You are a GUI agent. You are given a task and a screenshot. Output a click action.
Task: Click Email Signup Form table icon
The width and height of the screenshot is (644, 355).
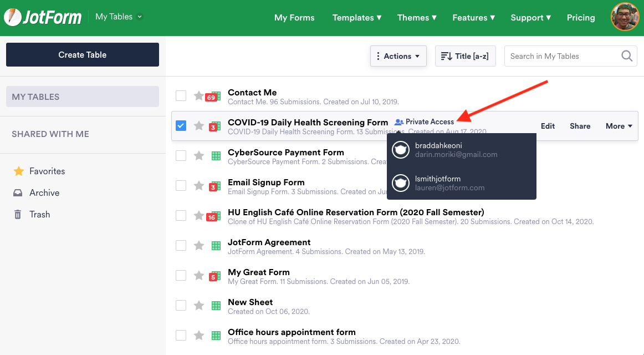point(215,186)
